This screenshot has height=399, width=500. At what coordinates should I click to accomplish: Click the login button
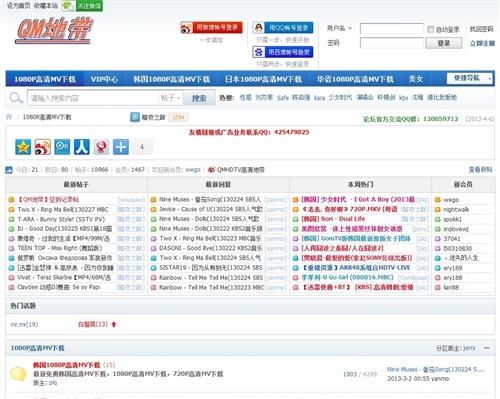pyautogui.click(x=444, y=43)
